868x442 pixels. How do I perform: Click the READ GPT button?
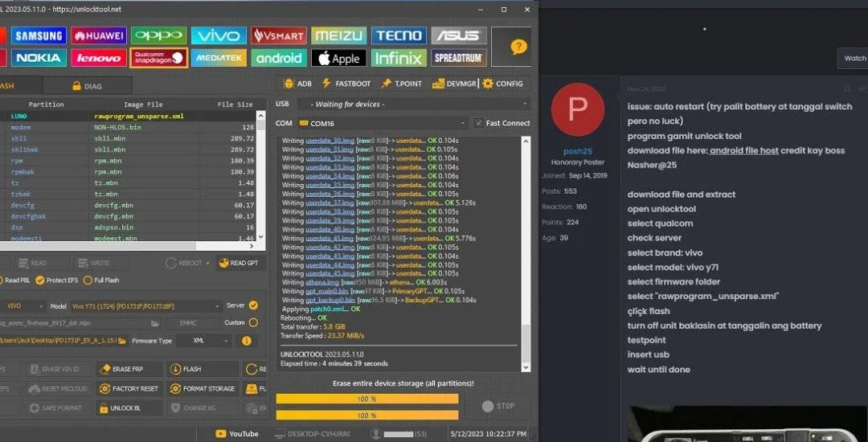tap(240, 264)
